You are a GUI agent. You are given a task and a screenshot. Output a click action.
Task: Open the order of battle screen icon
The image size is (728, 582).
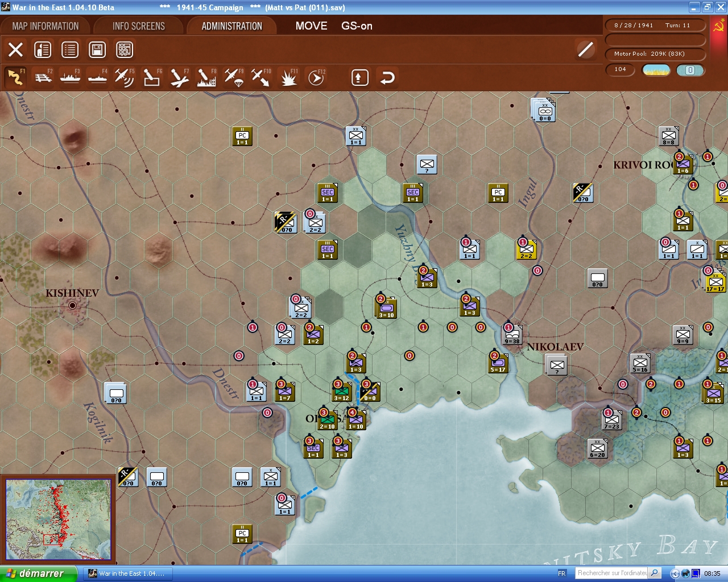coord(43,50)
